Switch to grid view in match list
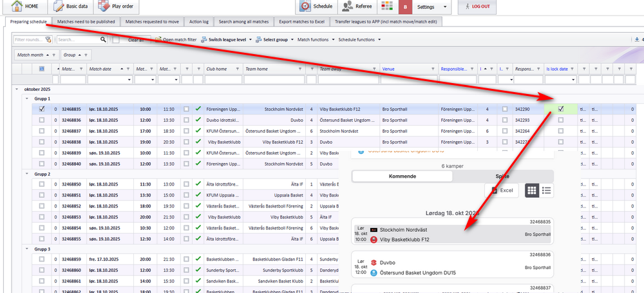This screenshot has height=293, width=644. tap(532, 190)
